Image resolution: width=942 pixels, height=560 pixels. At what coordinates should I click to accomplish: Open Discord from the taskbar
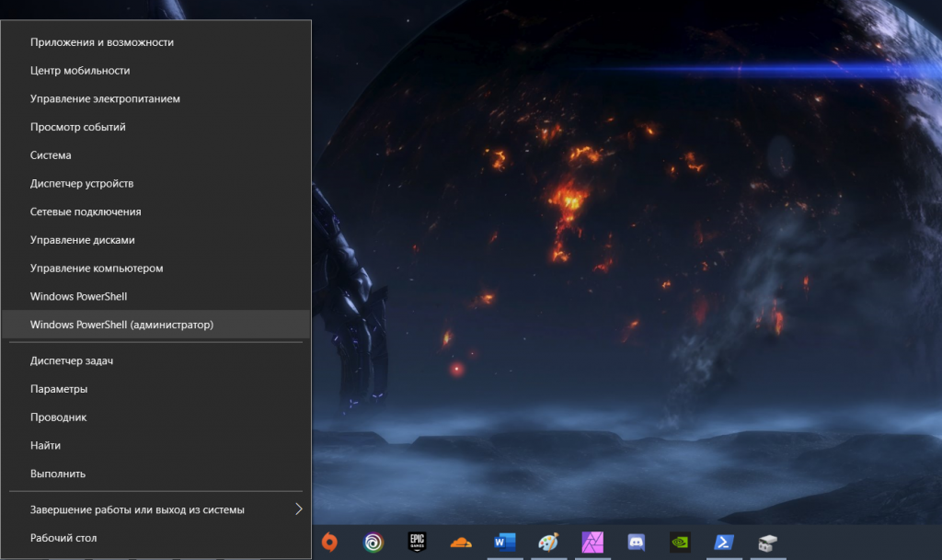click(x=636, y=543)
